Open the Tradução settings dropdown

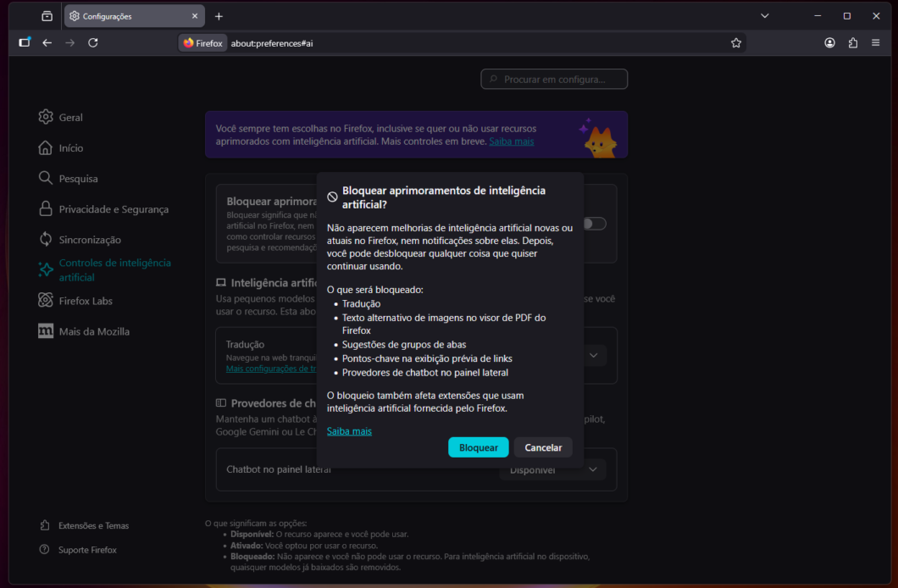[593, 355]
